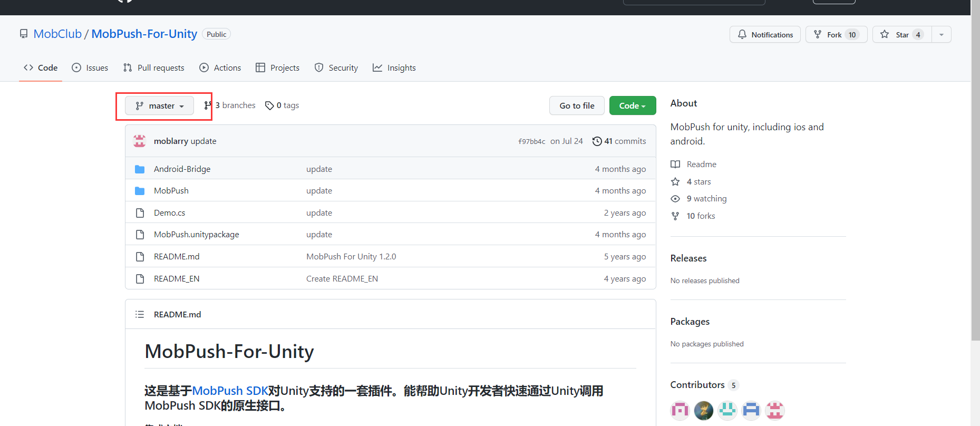Click the MobPush folder icon

click(140, 190)
